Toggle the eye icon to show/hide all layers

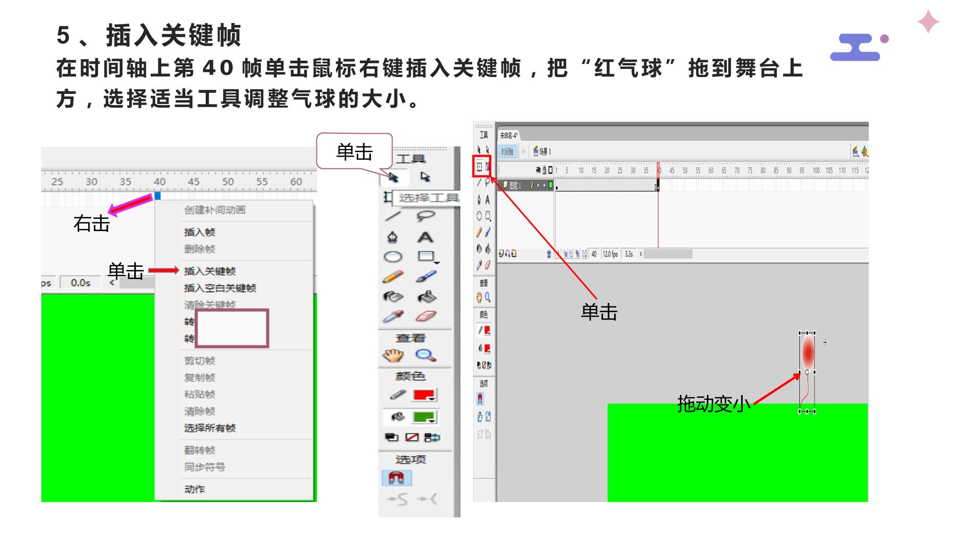(x=538, y=170)
